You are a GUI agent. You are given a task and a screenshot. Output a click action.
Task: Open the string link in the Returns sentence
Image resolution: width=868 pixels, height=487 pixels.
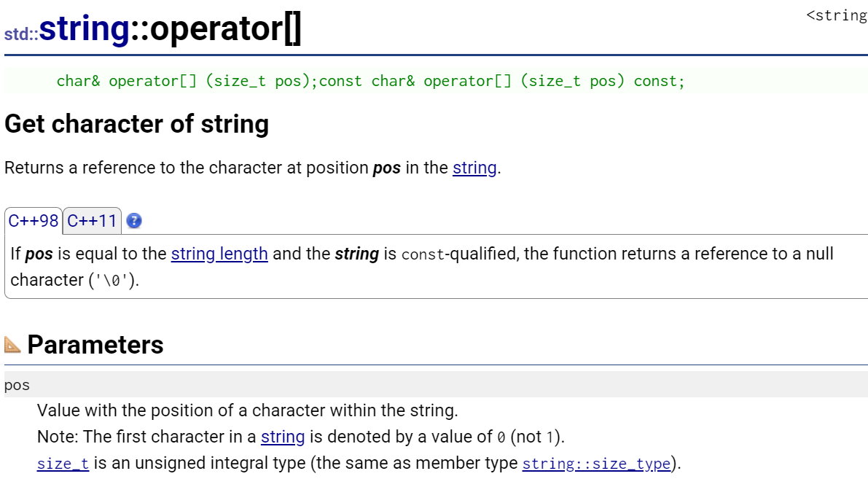click(x=474, y=168)
